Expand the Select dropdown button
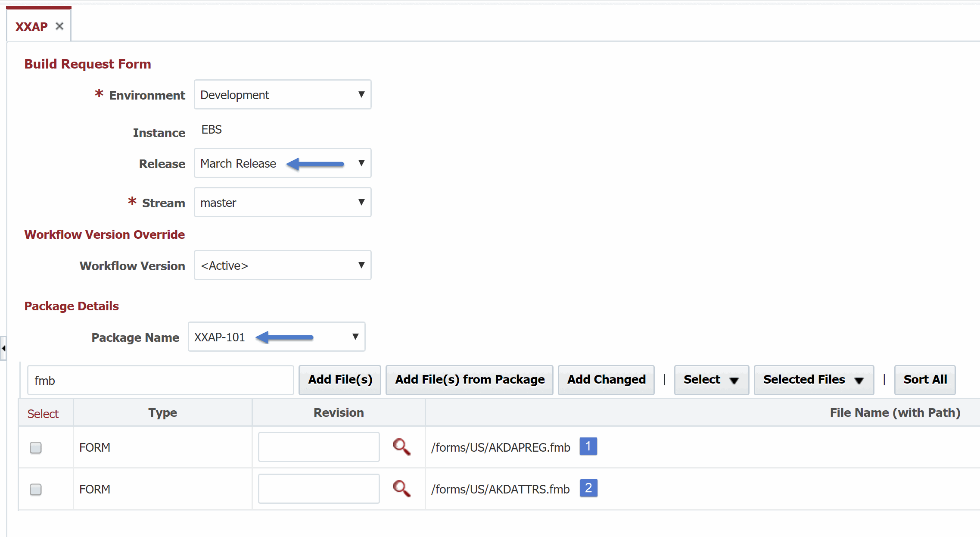This screenshot has width=980, height=537. point(711,380)
